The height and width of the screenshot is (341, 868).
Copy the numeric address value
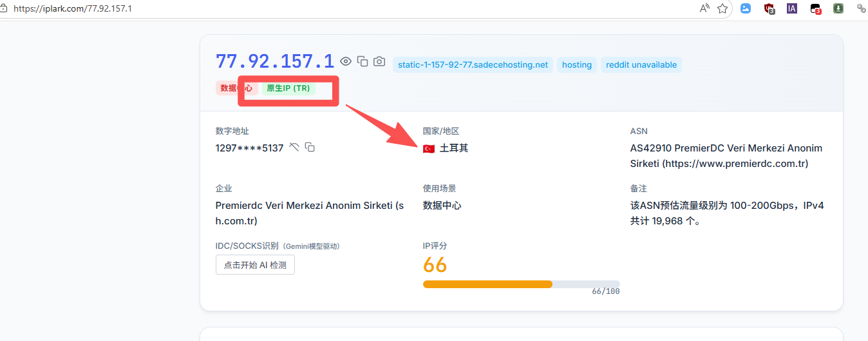tap(310, 148)
